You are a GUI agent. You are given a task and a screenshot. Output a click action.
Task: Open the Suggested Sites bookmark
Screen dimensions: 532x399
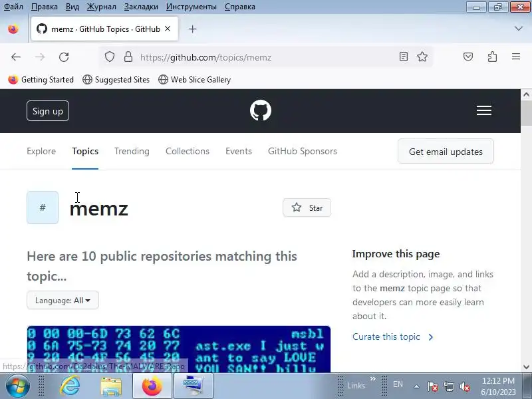pos(116,80)
